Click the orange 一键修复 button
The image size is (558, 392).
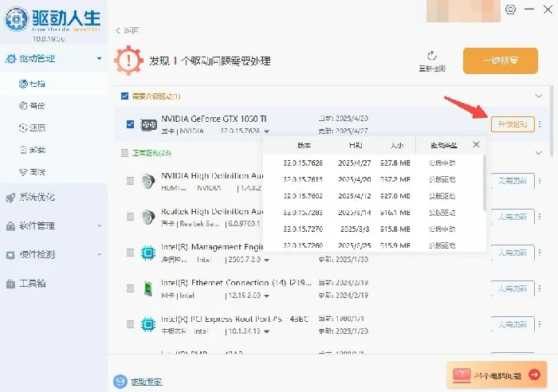(x=501, y=61)
